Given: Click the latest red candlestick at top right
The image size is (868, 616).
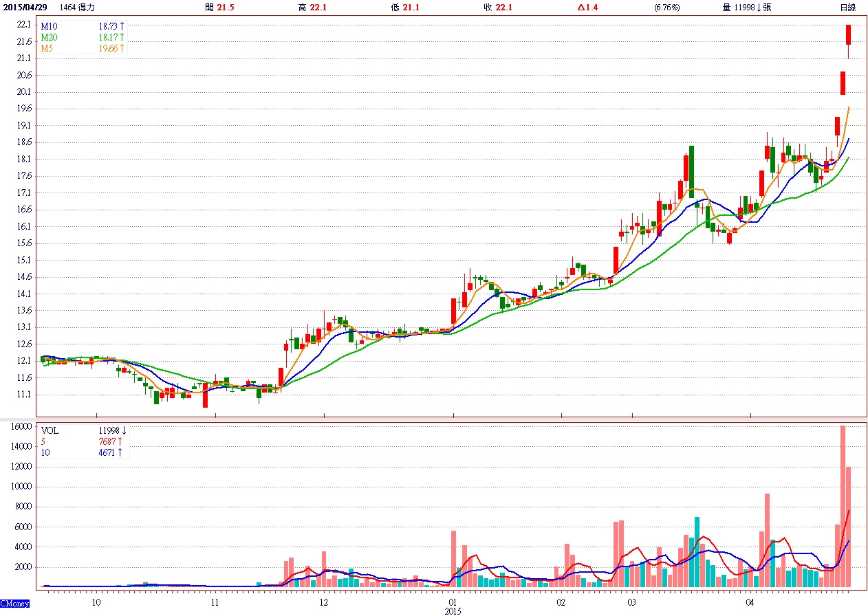Looking at the screenshot, I should (x=849, y=35).
